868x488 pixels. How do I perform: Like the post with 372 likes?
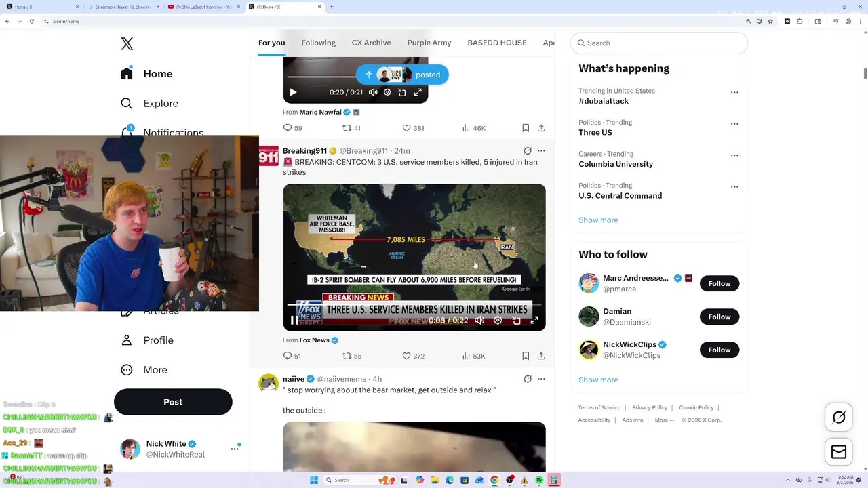[413, 356]
